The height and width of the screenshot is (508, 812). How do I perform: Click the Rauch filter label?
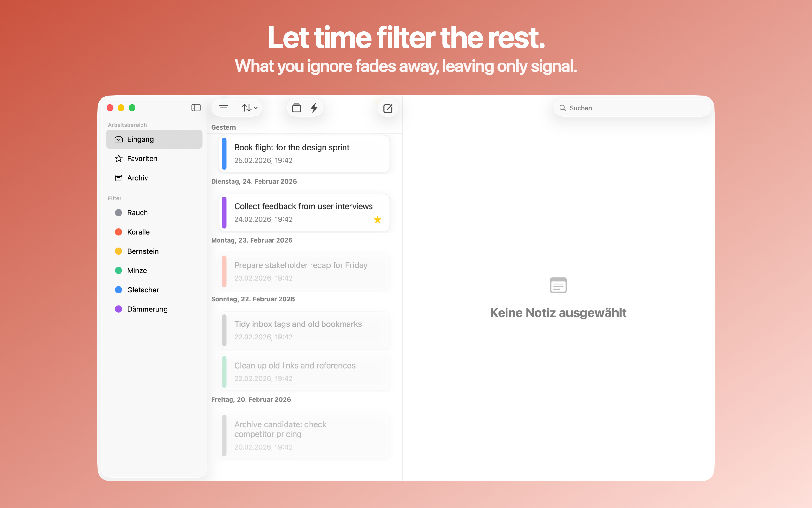[x=138, y=213]
